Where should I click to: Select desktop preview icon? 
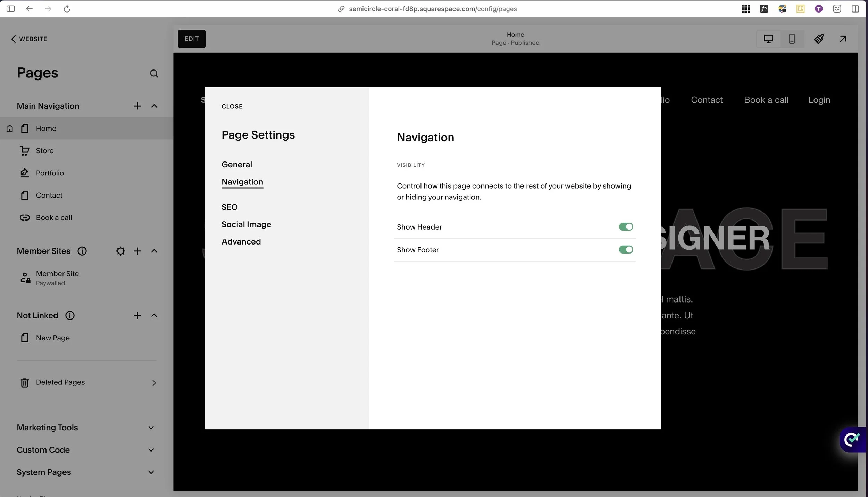pyautogui.click(x=768, y=39)
